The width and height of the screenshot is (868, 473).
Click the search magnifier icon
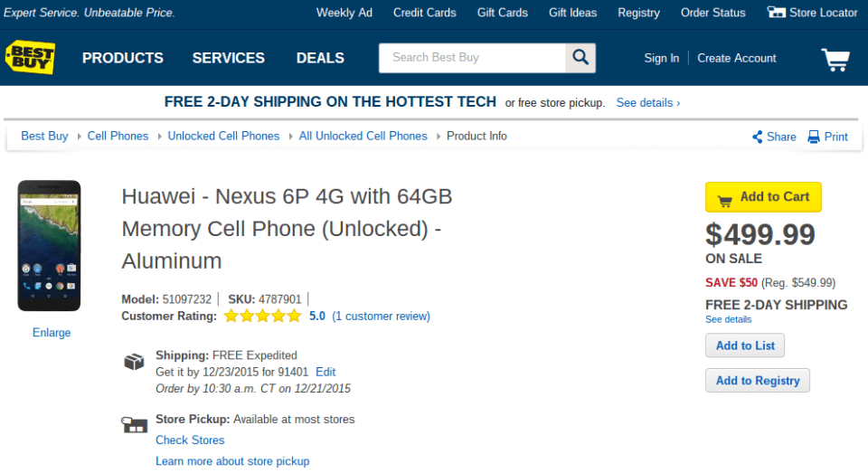coord(580,58)
